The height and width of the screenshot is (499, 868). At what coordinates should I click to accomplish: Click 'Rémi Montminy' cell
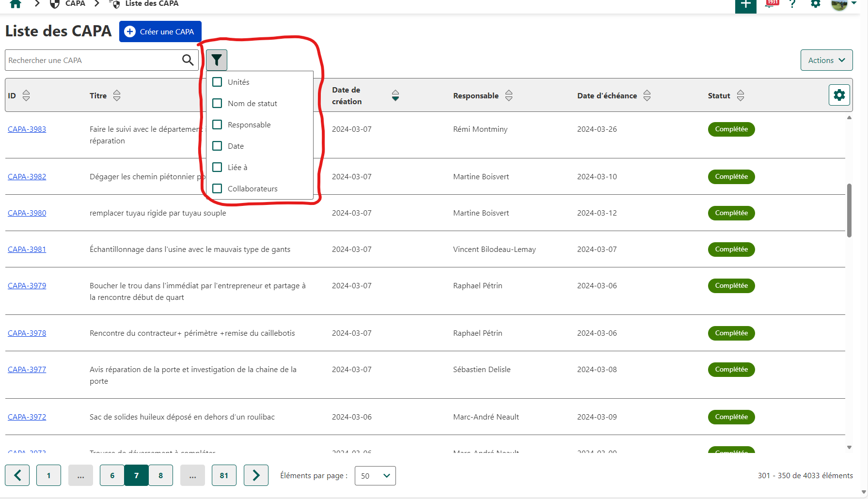(x=480, y=129)
